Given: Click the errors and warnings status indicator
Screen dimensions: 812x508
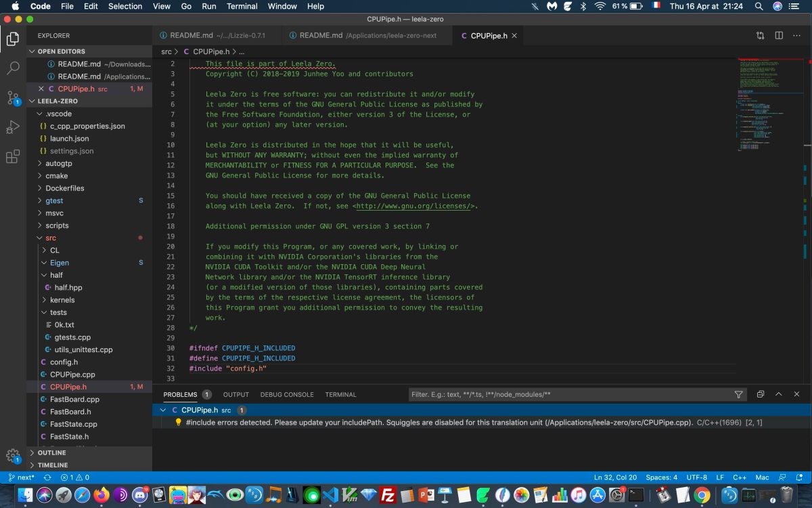Looking at the screenshot, I should 75,478.
